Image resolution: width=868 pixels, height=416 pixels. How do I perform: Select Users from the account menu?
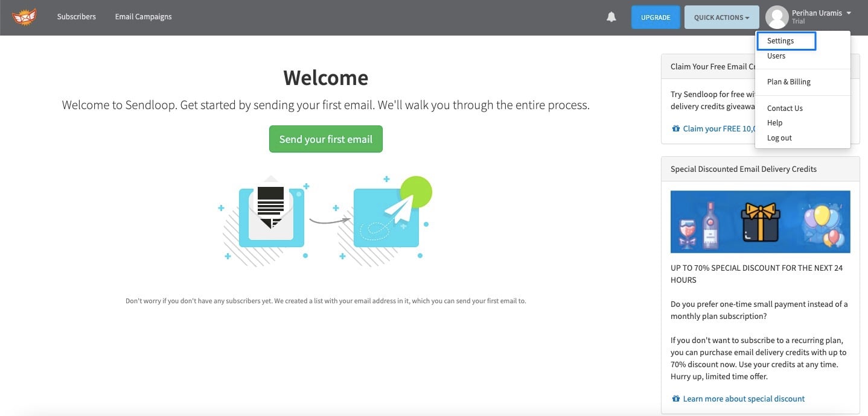776,55
